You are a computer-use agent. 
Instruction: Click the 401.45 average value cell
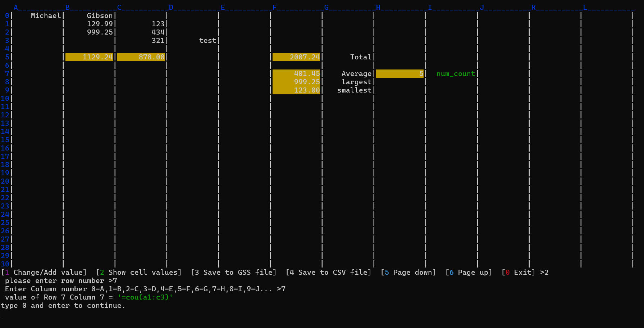(296, 74)
